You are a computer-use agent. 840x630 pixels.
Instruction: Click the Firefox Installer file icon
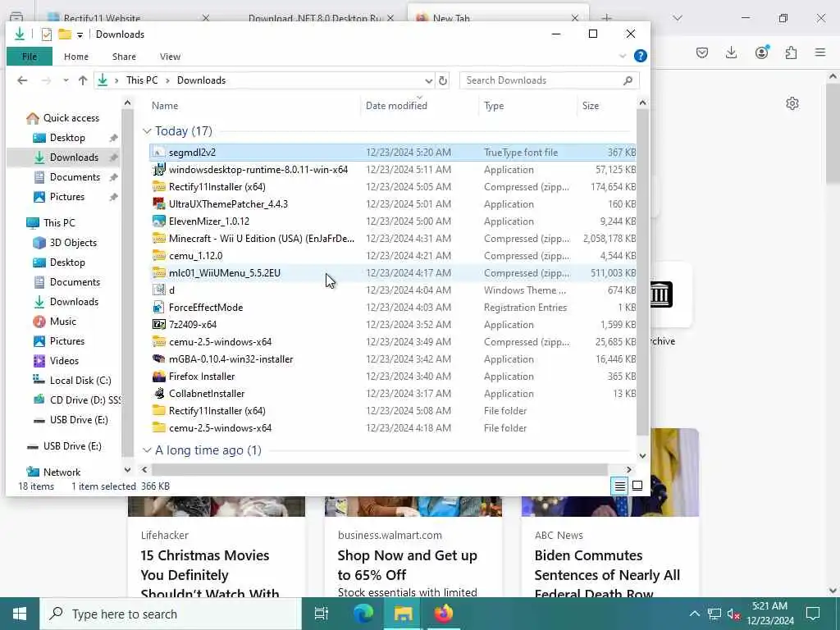pos(158,376)
